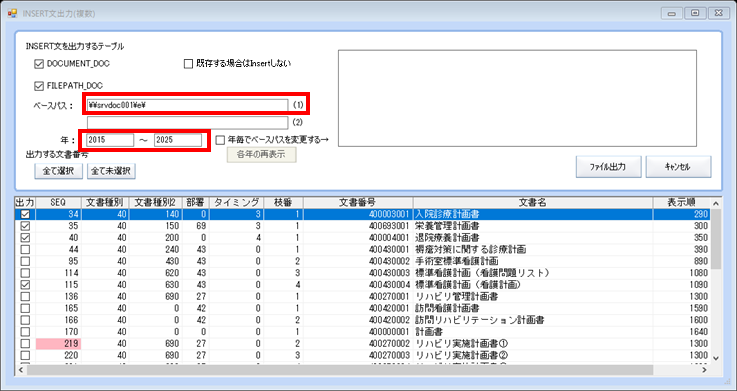Check output box for SEQ 165 row
The width and height of the screenshot is (737, 391).
(x=25, y=308)
